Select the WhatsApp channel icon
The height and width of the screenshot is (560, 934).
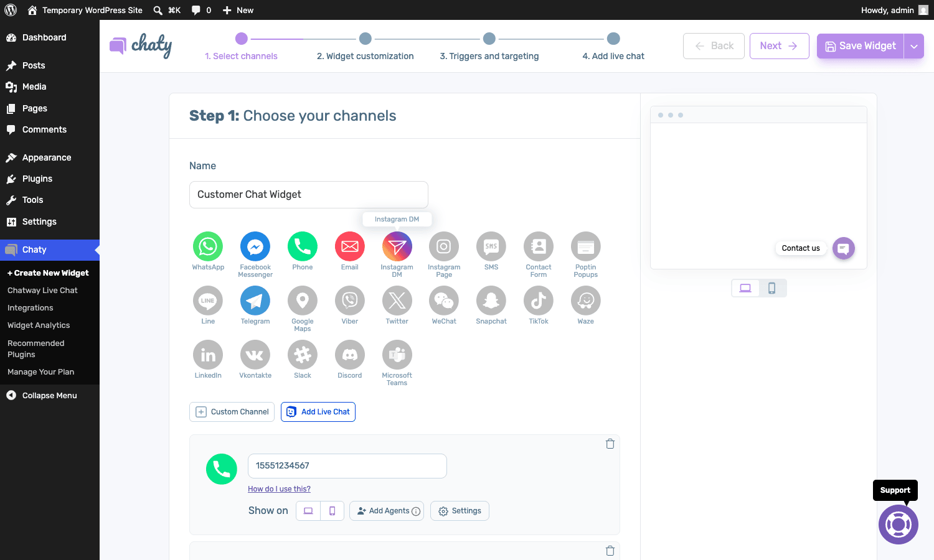(x=208, y=247)
